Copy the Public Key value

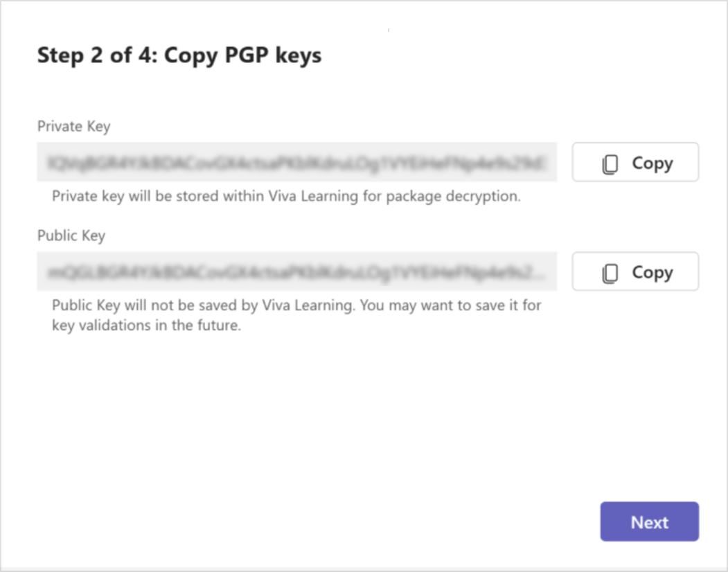[x=634, y=271]
